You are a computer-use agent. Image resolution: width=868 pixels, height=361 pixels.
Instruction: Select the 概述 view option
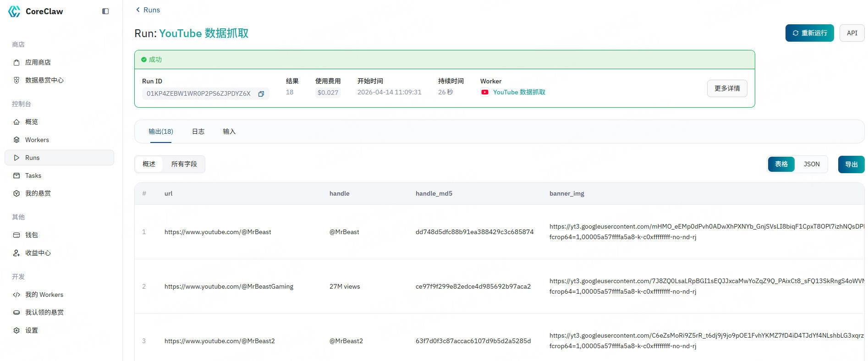149,164
